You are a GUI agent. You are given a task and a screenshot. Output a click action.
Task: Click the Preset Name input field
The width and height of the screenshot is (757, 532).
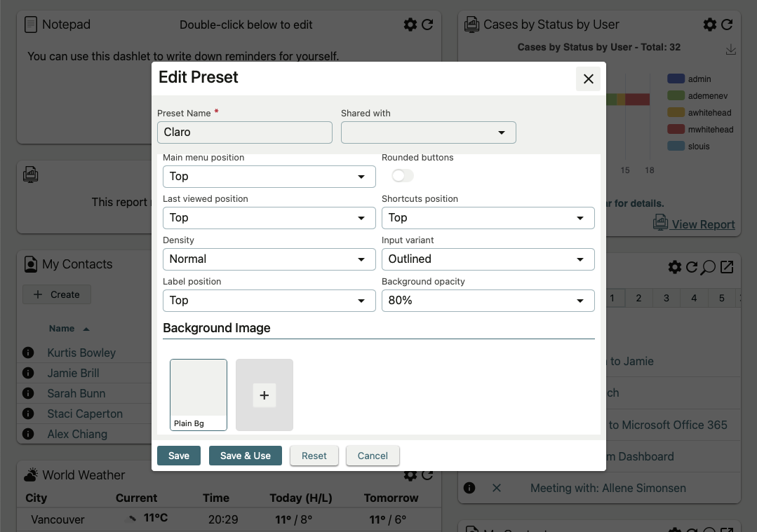[244, 132]
